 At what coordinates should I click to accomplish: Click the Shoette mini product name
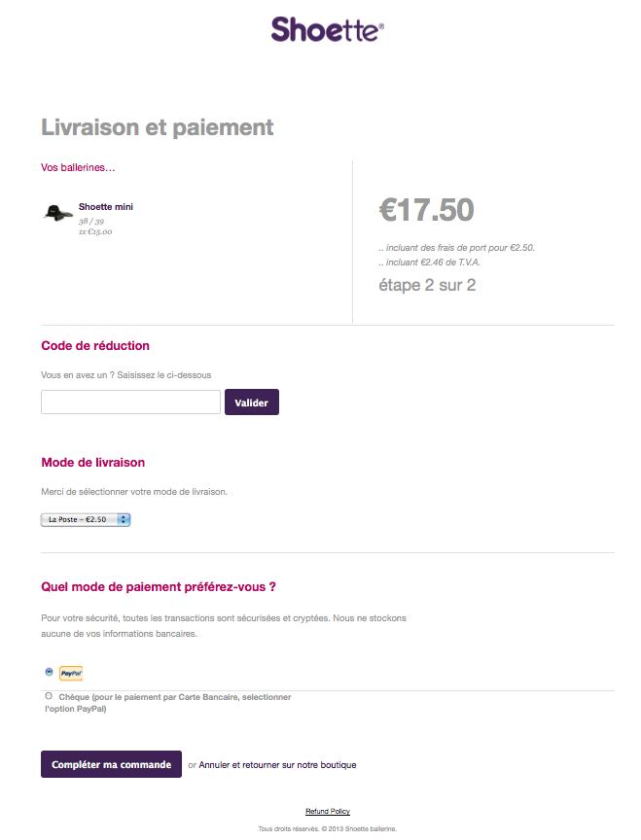(106, 207)
